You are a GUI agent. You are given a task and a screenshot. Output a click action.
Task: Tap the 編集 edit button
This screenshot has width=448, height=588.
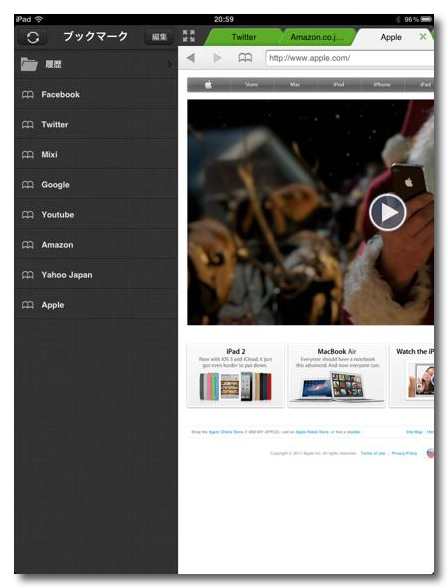[x=159, y=37]
